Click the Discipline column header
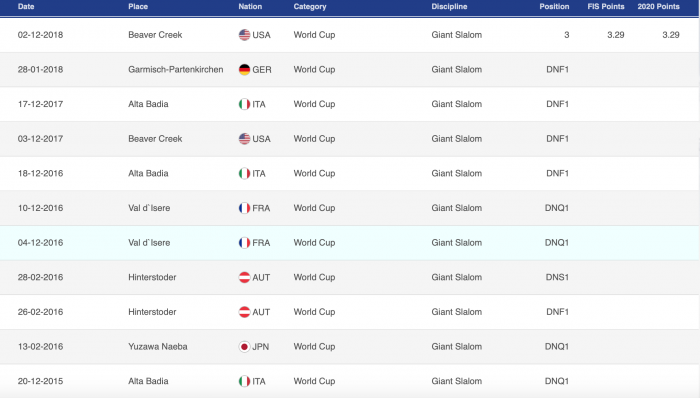700x398 pixels. pyautogui.click(x=449, y=7)
